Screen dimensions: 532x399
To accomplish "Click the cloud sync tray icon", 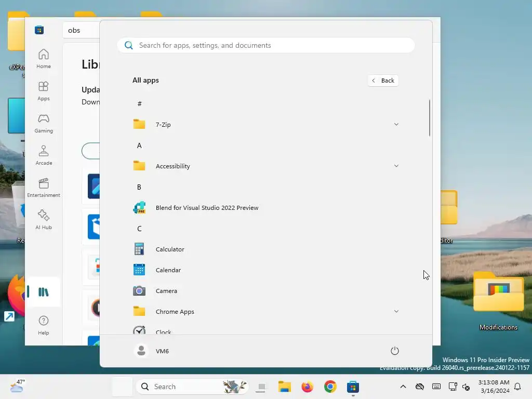I will [420, 387].
